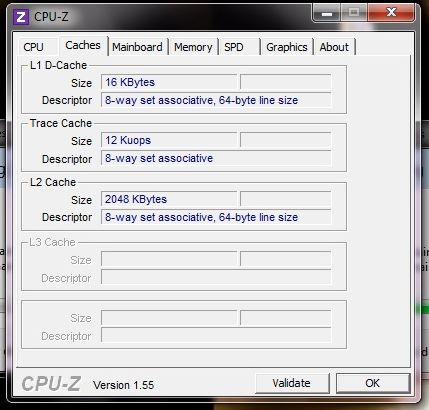
Task: Select the Trace Cache size field showing 12 Kuops
Action: point(169,140)
